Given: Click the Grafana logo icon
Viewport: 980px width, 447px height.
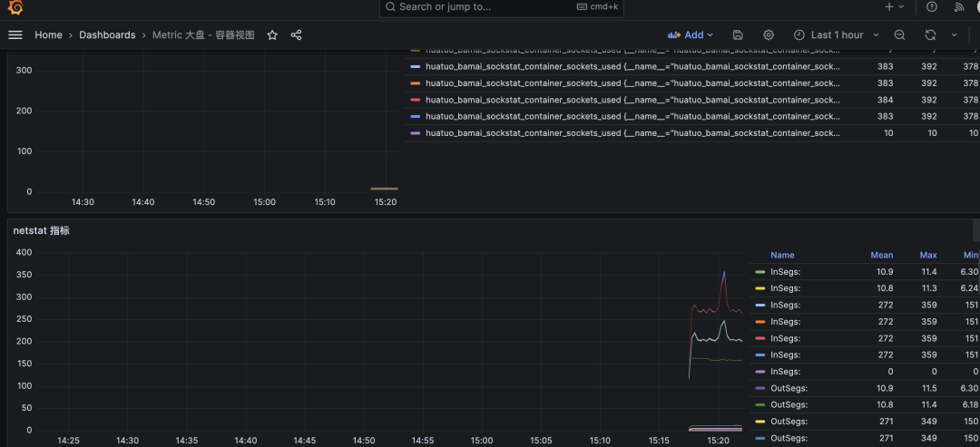Looking at the screenshot, I should pyautogui.click(x=15, y=7).
